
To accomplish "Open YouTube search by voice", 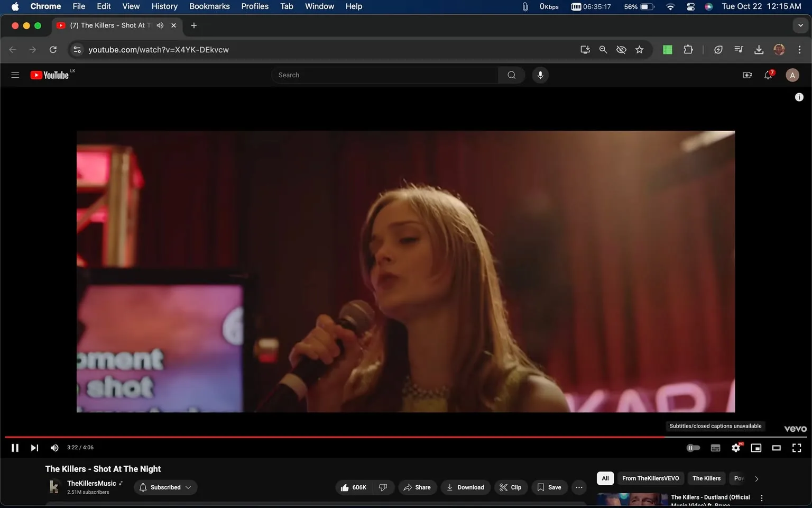I will [x=540, y=75].
